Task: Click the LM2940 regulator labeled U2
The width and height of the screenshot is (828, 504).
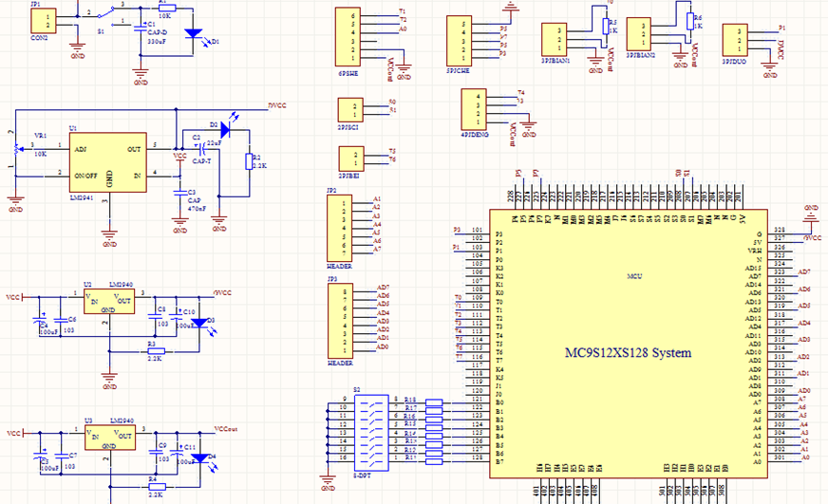Action: [109, 301]
